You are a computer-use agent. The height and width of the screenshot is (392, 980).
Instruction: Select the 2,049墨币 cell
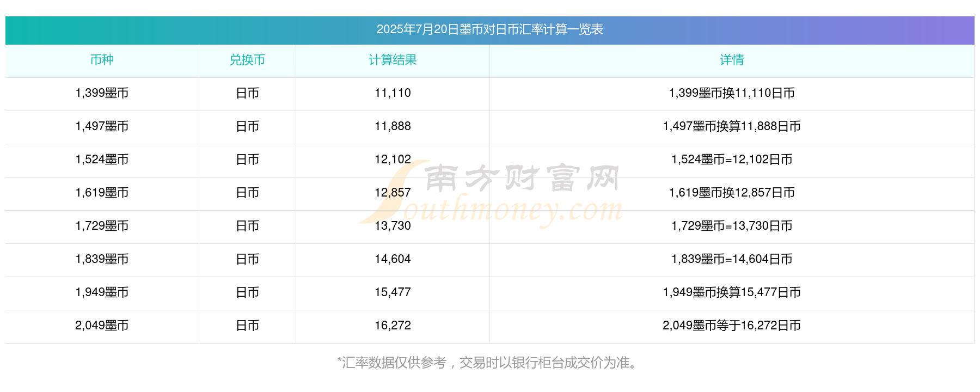[102, 326]
